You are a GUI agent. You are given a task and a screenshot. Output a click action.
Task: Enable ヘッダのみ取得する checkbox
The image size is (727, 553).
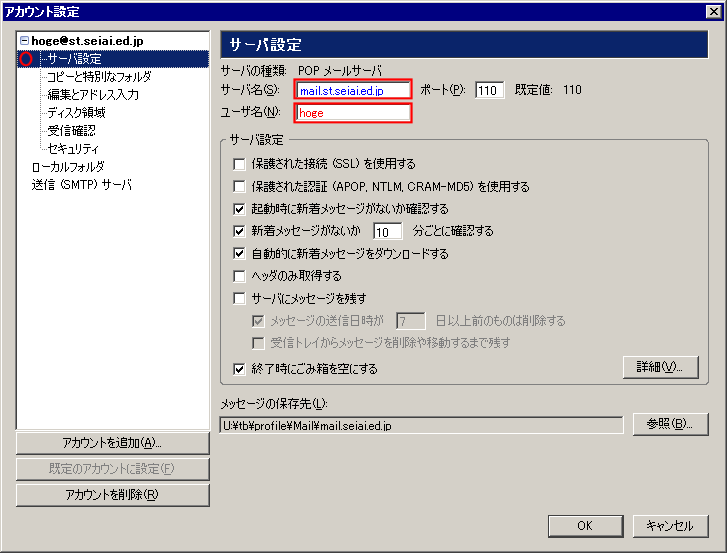click(x=239, y=276)
